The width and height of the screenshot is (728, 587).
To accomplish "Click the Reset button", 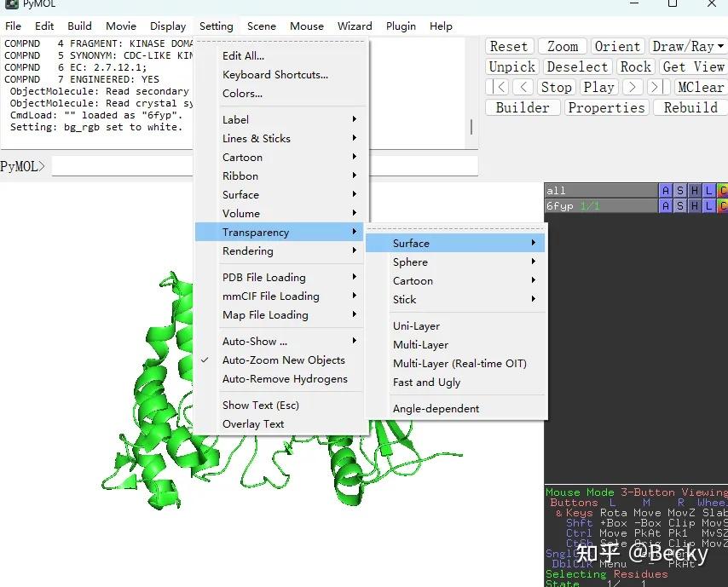I will [x=509, y=46].
